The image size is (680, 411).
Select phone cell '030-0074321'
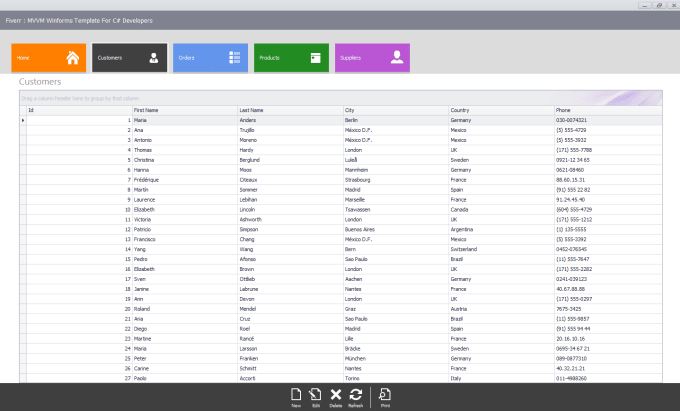(x=608, y=120)
